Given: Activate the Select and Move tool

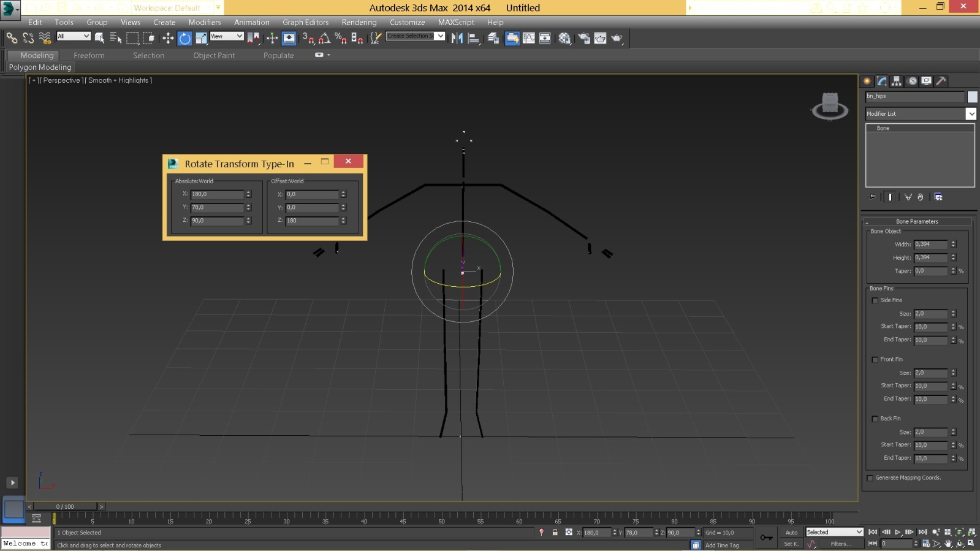Looking at the screenshot, I should pos(168,39).
